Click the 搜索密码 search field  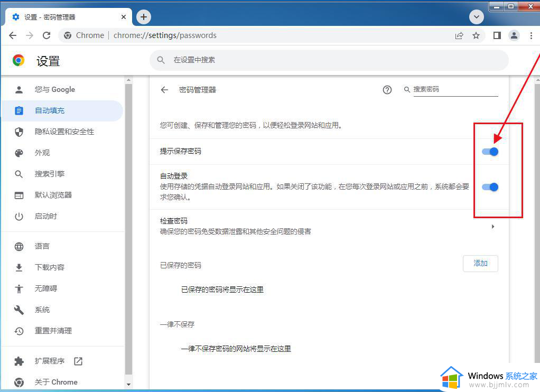click(455, 90)
